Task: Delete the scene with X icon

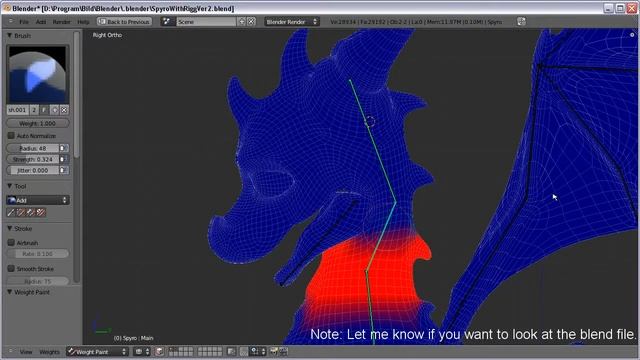Action: pyautogui.click(x=251, y=22)
